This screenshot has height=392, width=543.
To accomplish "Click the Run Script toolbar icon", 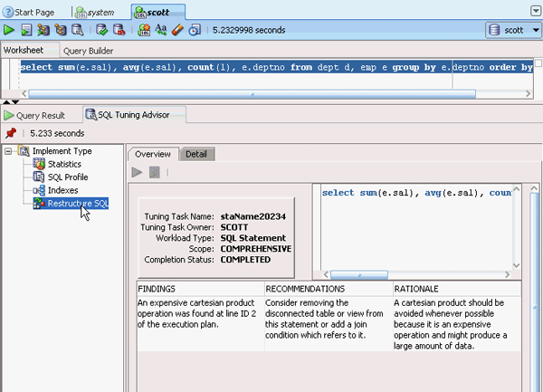I will tap(26, 30).
